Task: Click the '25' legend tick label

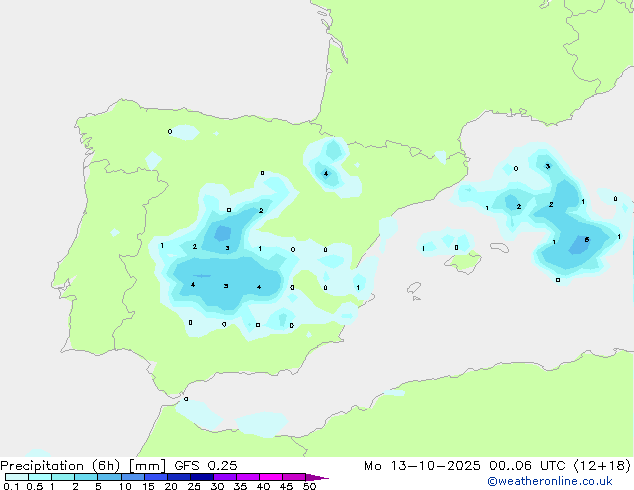Action: click(x=194, y=486)
